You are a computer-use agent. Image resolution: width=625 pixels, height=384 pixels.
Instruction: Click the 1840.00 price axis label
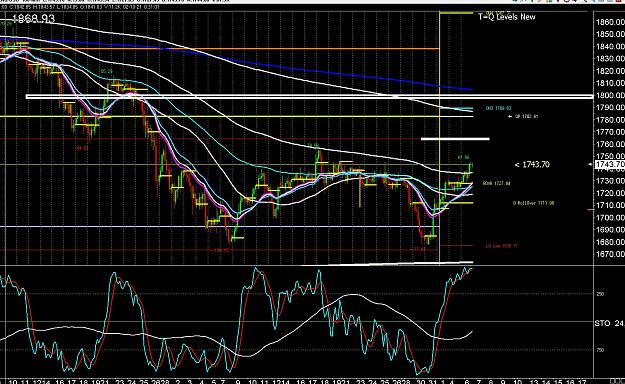tap(610, 47)
